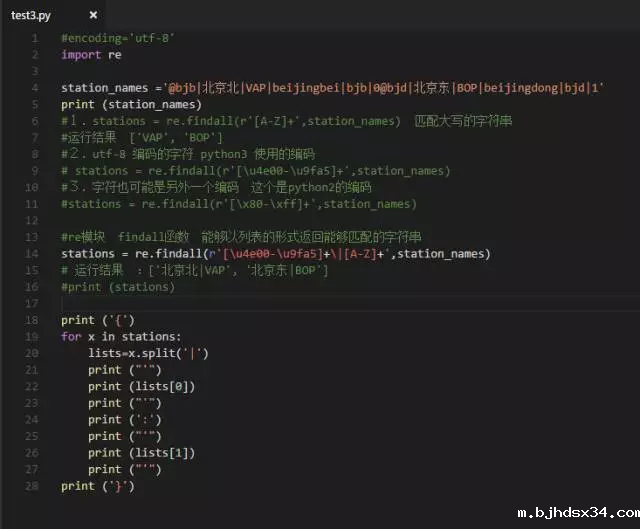Click the empty line 17 in editor

point(300,303)
